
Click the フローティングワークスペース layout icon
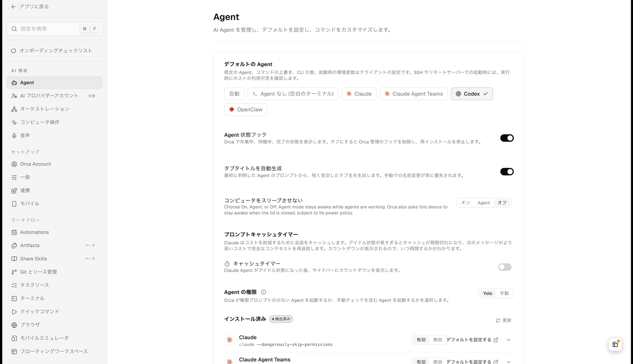(x=14, y=351)
